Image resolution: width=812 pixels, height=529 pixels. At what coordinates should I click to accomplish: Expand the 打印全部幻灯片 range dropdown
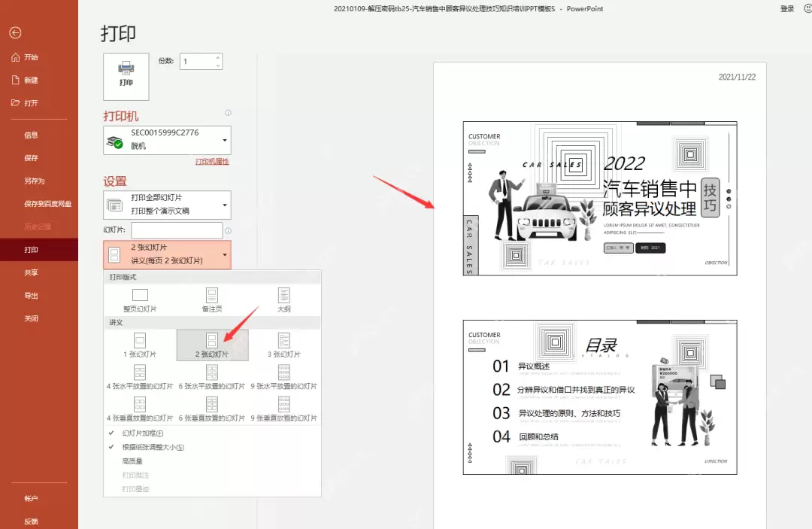[167, 205]
